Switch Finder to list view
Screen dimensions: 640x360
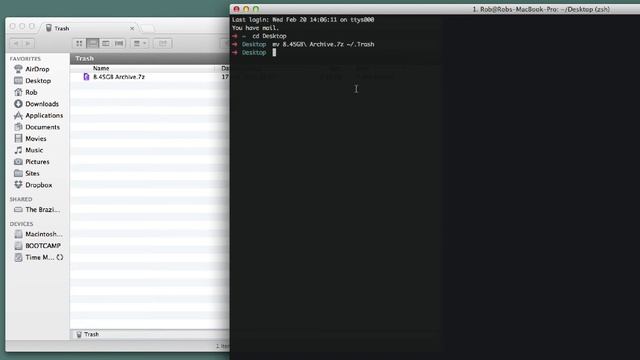click(x=93, y=43)
